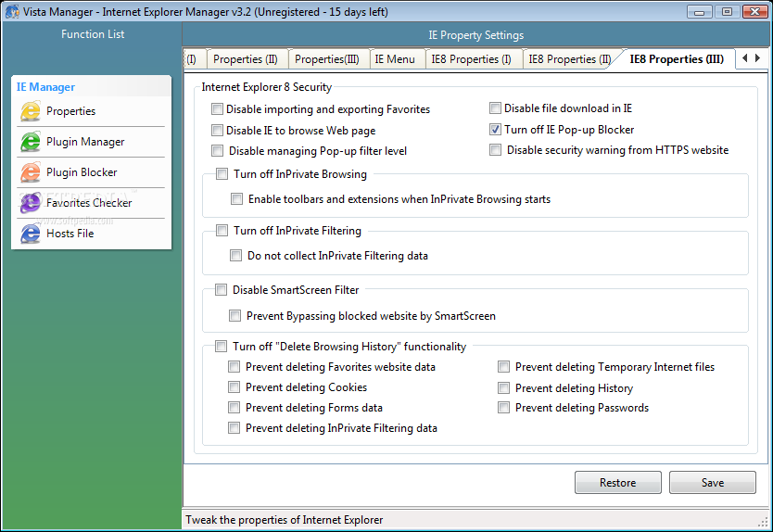Click the blue Hosts File icon

[x=30, y=234]
